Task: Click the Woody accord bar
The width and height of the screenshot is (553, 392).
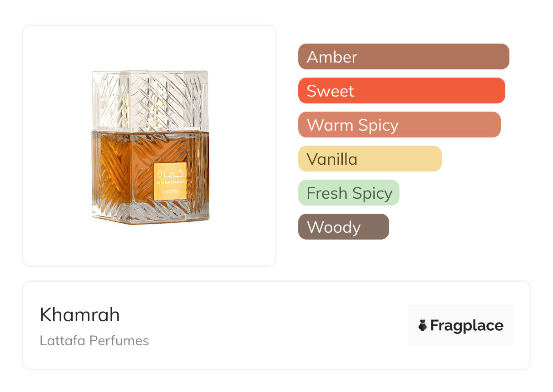Action: click(x=343, y=227)
